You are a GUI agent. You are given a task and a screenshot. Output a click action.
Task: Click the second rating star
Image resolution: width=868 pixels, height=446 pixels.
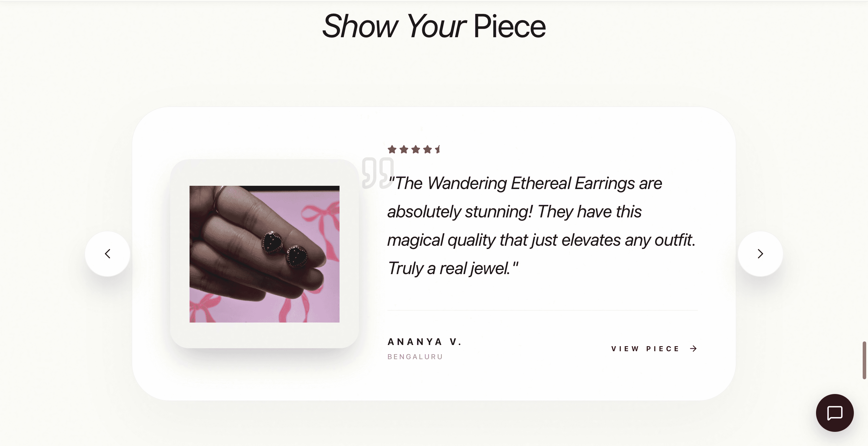404,149
